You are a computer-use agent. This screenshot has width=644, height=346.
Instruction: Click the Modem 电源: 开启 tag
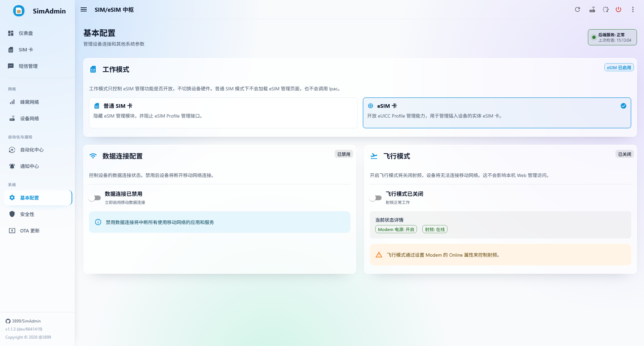tap(396, 229)
